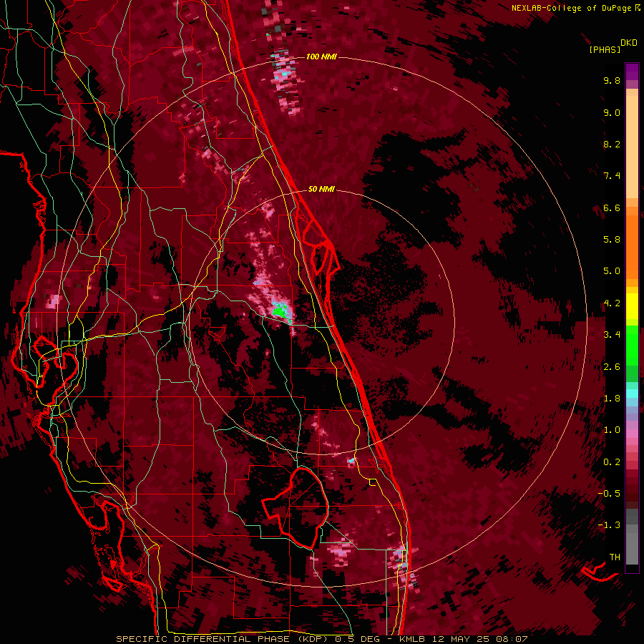The width and height of the screenshot is (644, 644).
Task: Click the -1.3 scale value
Action: [x=609, y=525]
